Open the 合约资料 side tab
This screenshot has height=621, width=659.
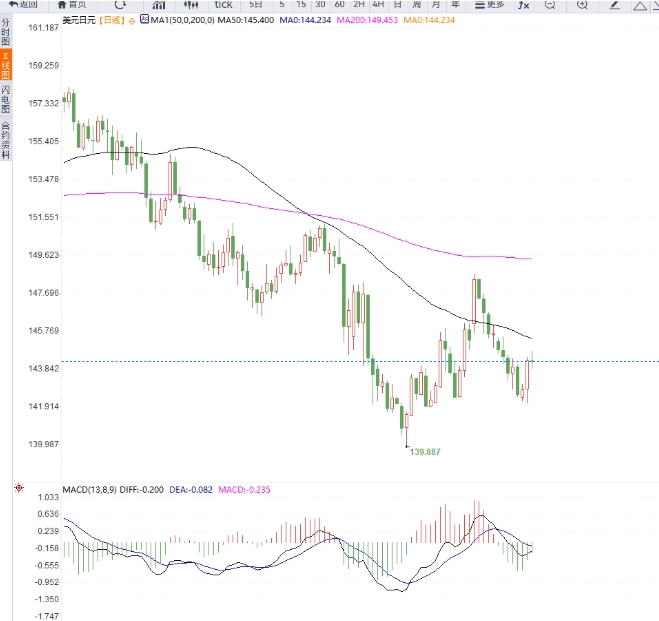(x=6, y=139)
